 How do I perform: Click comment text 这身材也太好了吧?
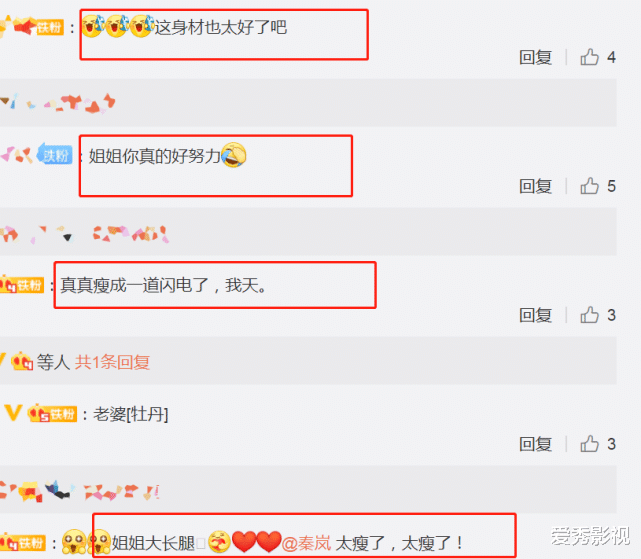pyautogui.click(x=221, y=27)
